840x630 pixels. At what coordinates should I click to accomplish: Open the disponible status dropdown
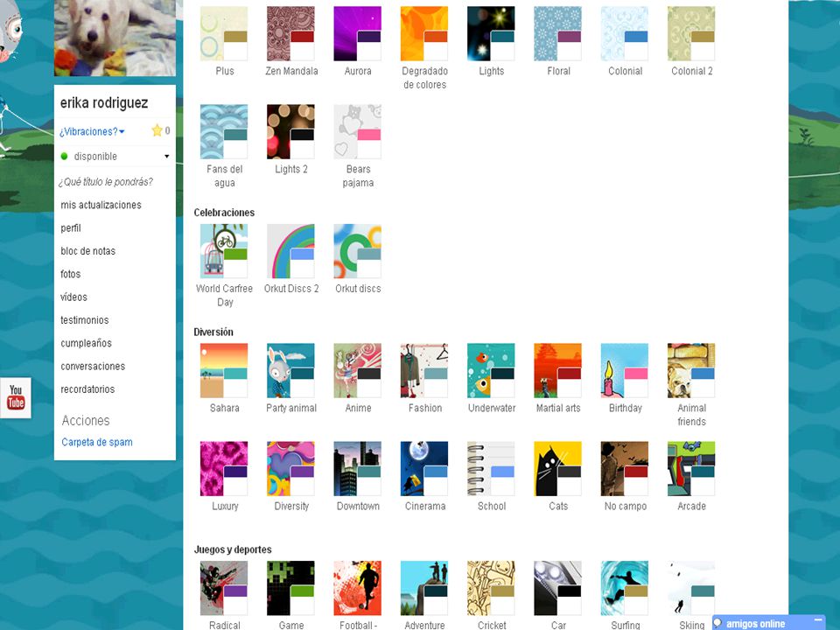[x=115, y=157]
